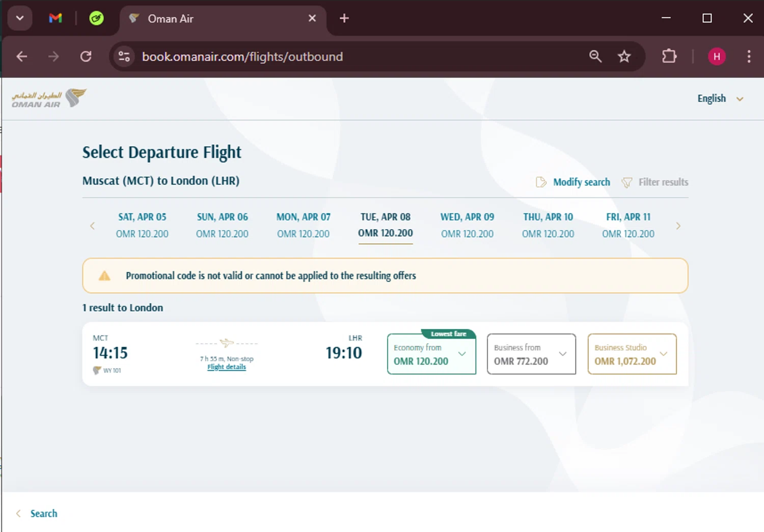This screenshot has height=532, width=764.
Task: Open the Chrome profile H avatar
Action: click(717, 57)
